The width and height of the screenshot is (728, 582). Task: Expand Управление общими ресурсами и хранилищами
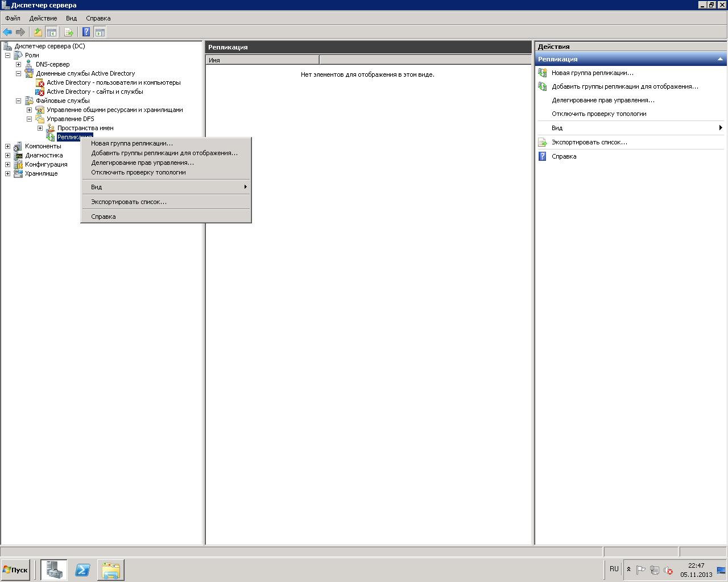pos(29,110)
